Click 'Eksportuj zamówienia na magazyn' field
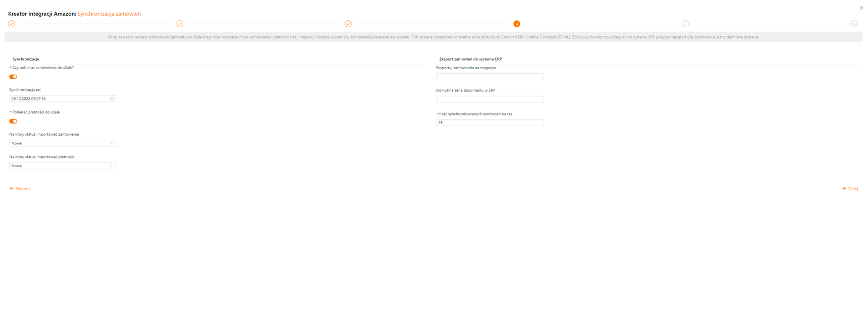This screenshot has height=315, width=868. click(x=489, y=77)
